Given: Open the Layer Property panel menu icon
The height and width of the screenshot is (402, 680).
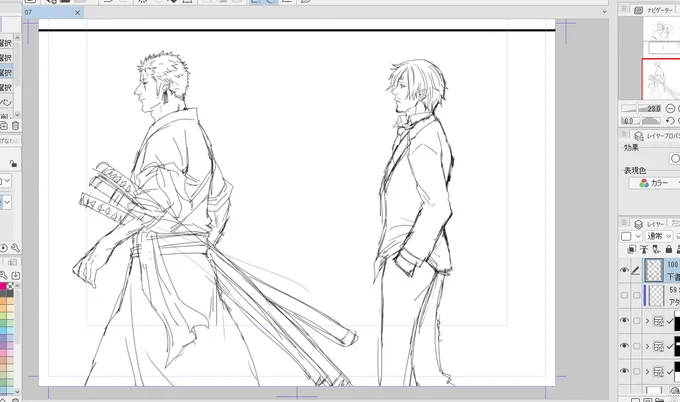Looking at the screenshot, I should coord(624,135).
